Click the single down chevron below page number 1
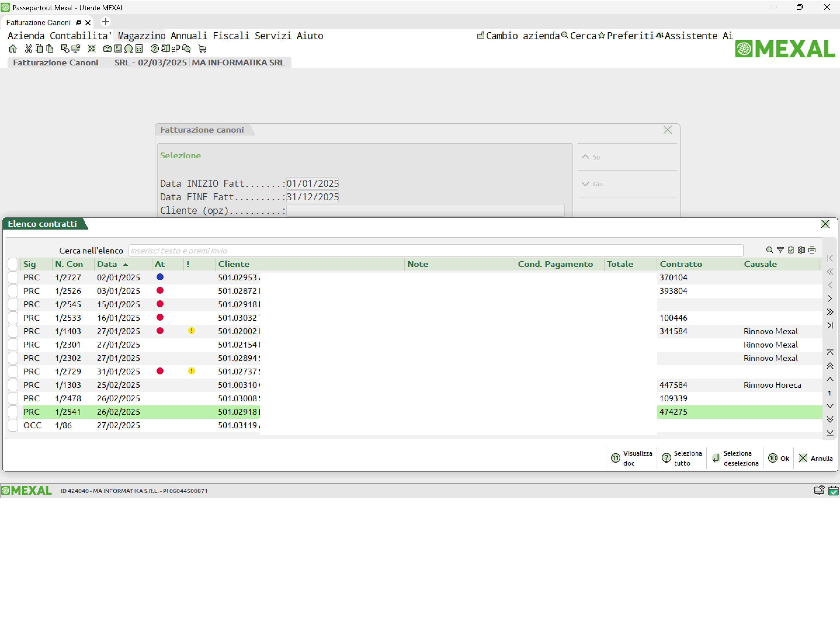 click(830, 406)
